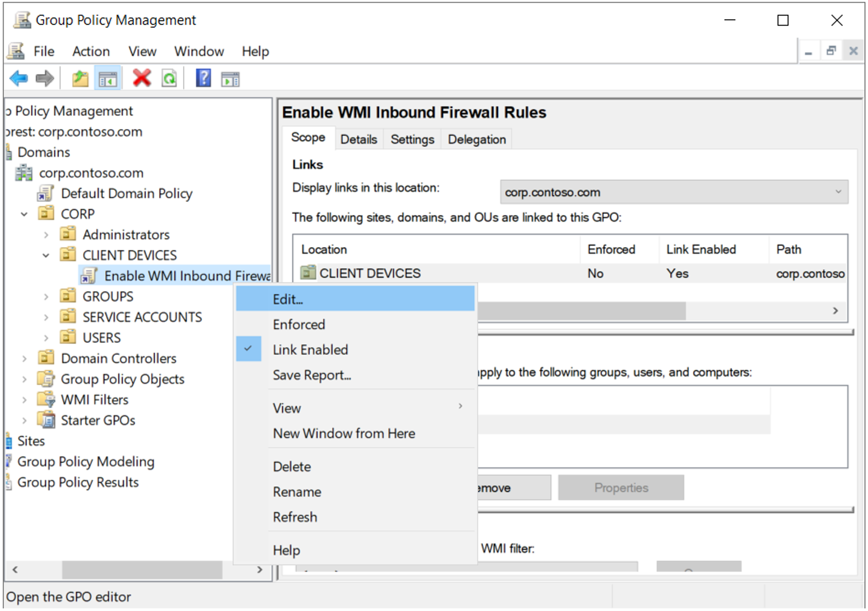Click the Link Enabled column header
This screenshot has width=868, height=611.
pyautogui.click(x=714, y=249)
